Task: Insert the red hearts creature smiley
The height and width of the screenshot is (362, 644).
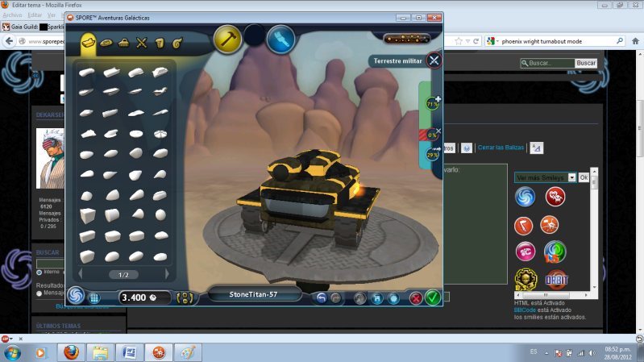Action: point(555,197)
